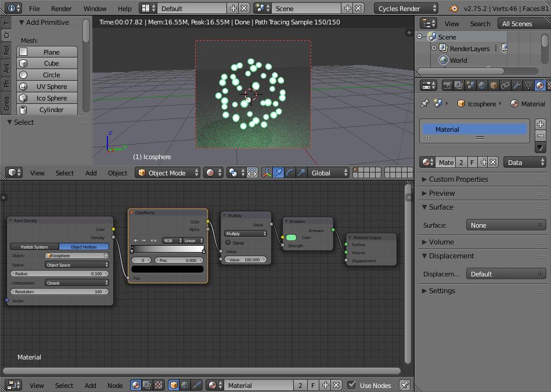This screenshot has width=551, height=392.
Task: Add a UV Sphere mesh
Action: pos(47,87)
